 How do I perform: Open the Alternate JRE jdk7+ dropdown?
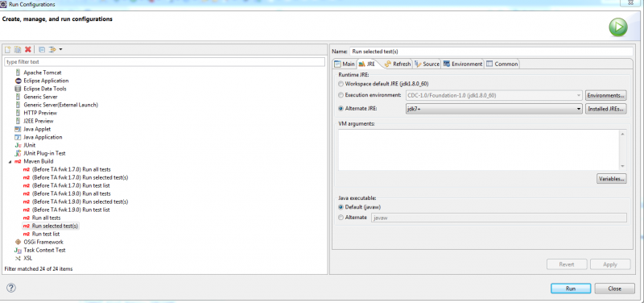pyautogui.click(x=493, y=109)
